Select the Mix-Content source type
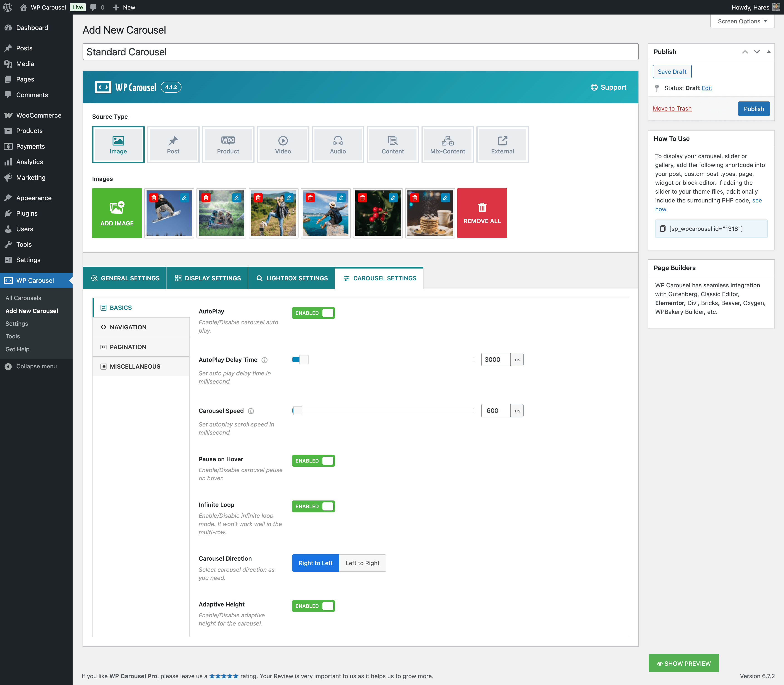This screenshot has width=784, height=685. point(447,145)
